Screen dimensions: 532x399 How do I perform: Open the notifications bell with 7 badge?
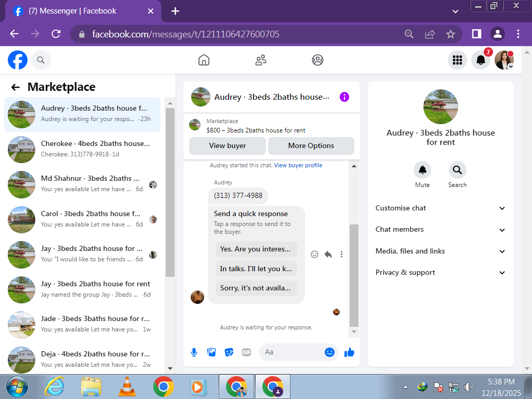click(x=481, y=60)
